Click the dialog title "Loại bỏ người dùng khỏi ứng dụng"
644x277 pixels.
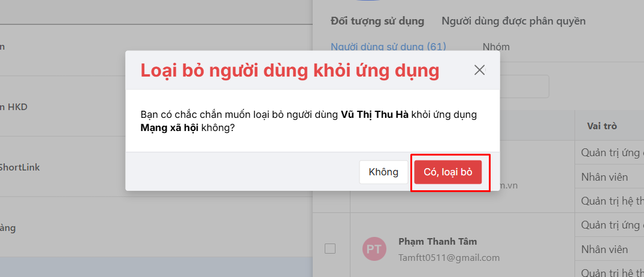click(290, 71)
